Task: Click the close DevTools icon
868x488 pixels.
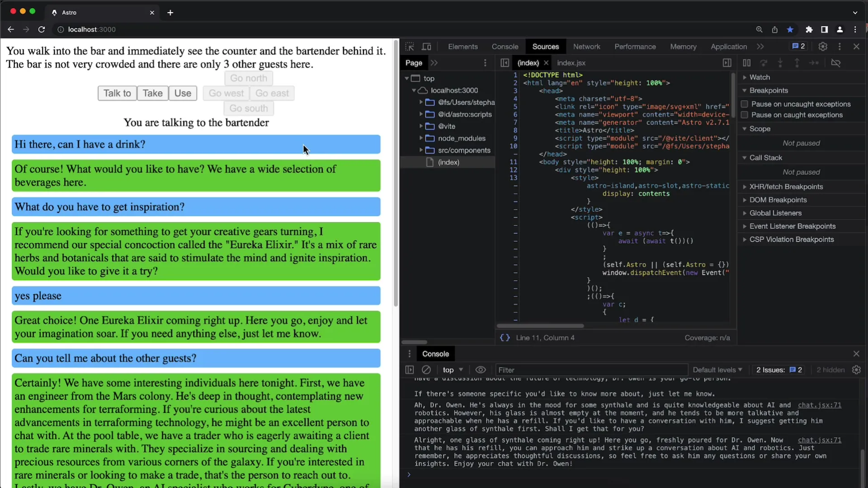Action: point(857,47)
